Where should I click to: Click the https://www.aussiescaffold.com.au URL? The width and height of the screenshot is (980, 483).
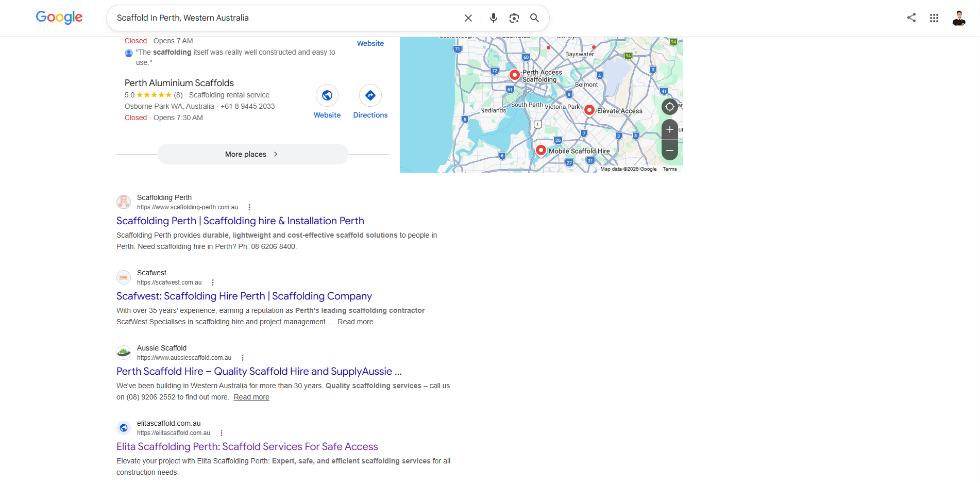(184, 358)
